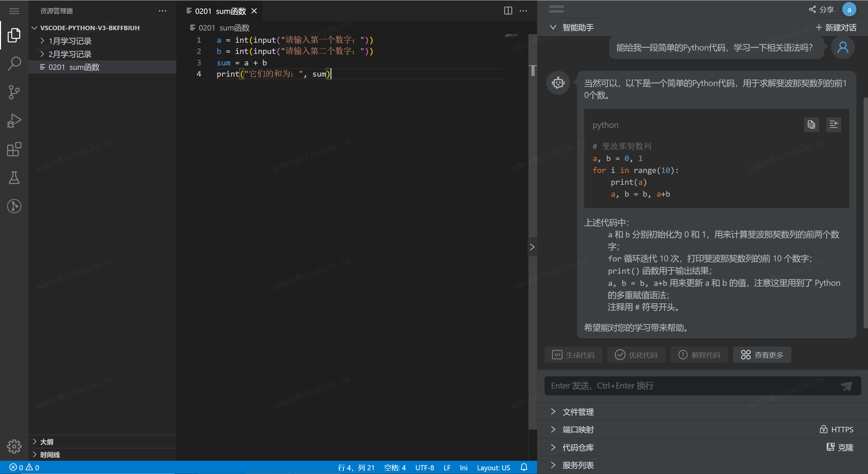Open the Extensions view

click(14, 149)
